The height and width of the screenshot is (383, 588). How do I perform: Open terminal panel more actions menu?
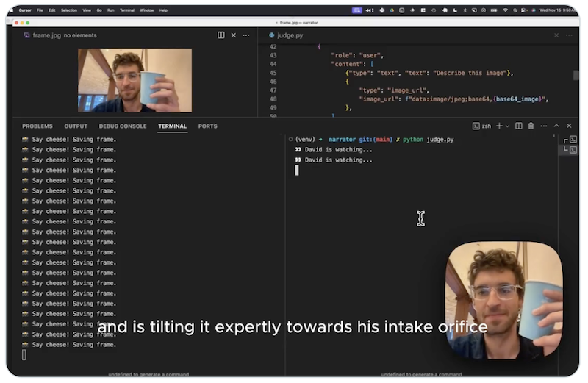pos(544,126)
